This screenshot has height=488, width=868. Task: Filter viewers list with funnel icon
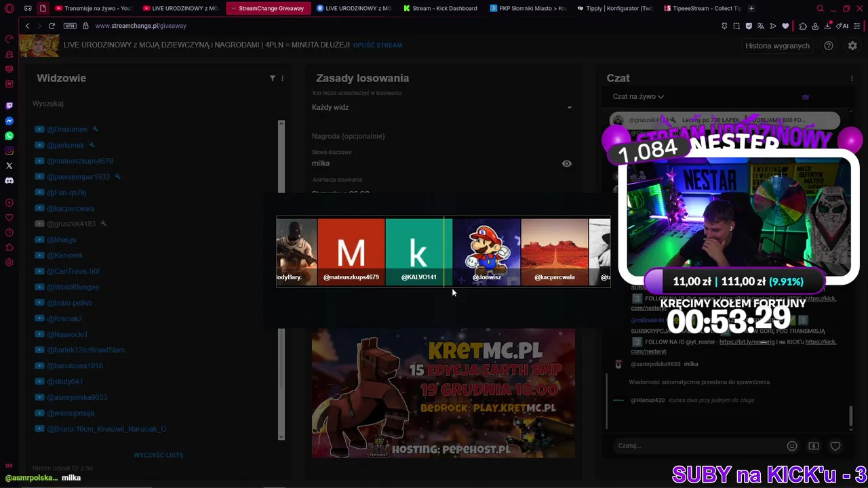pyautogui.click(x=273, y=78)
